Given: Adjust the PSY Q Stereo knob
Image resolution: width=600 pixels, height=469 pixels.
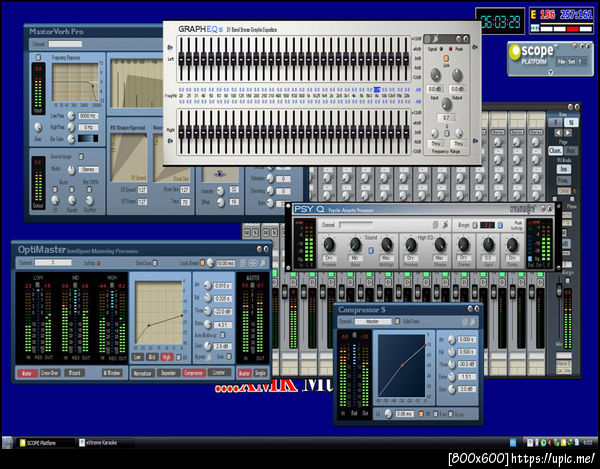Looking at the screenshot, I should coord(464,244).
